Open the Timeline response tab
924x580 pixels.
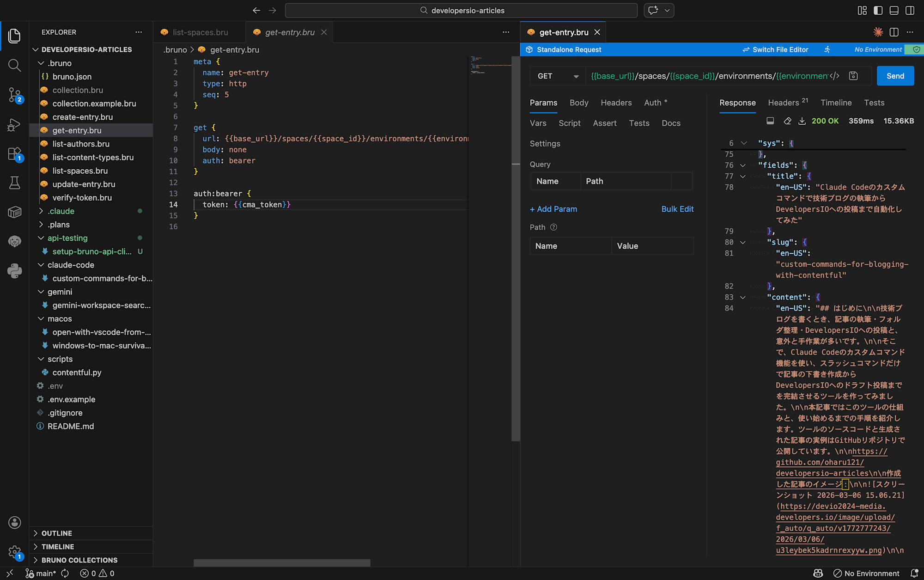(x=836, y=103)
